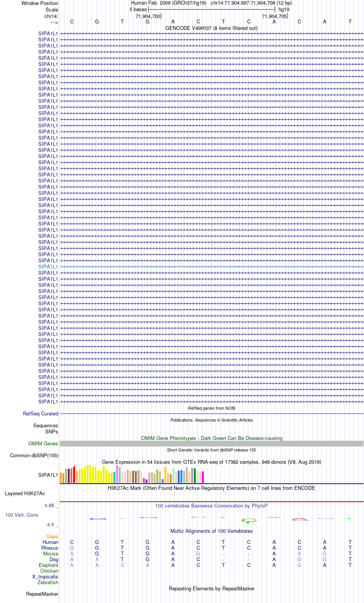Click the cyan bar in GTEx chart

[114, 478]
